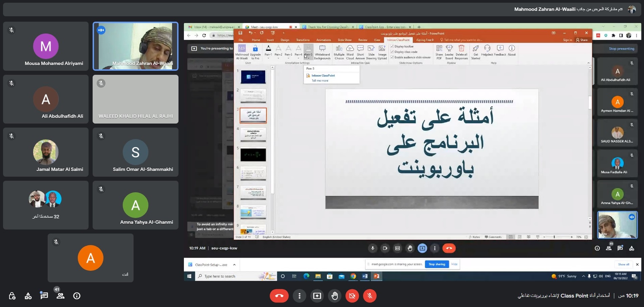Image resolution: width=644 pixels, height=307 pixels.
Task: Open the Leader Board
Action: [449, 52]
